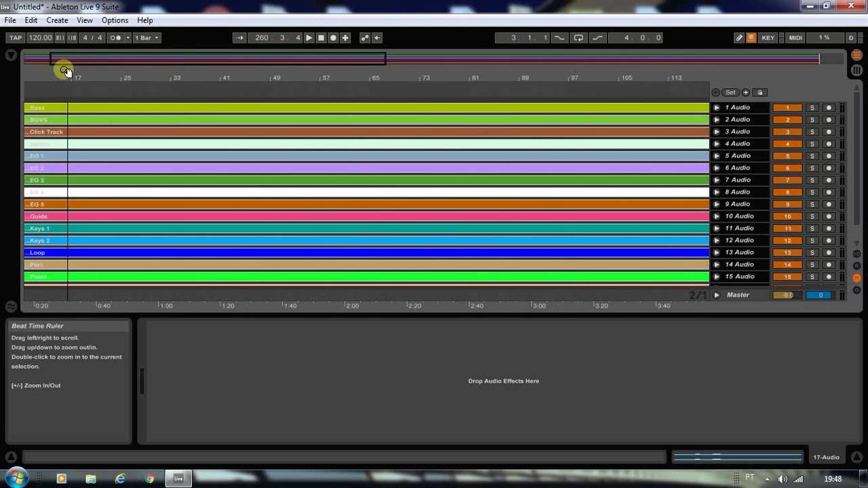The image size is (868, 488).
Task: Select the Click Track clip
Action: (x=366, y=131)
